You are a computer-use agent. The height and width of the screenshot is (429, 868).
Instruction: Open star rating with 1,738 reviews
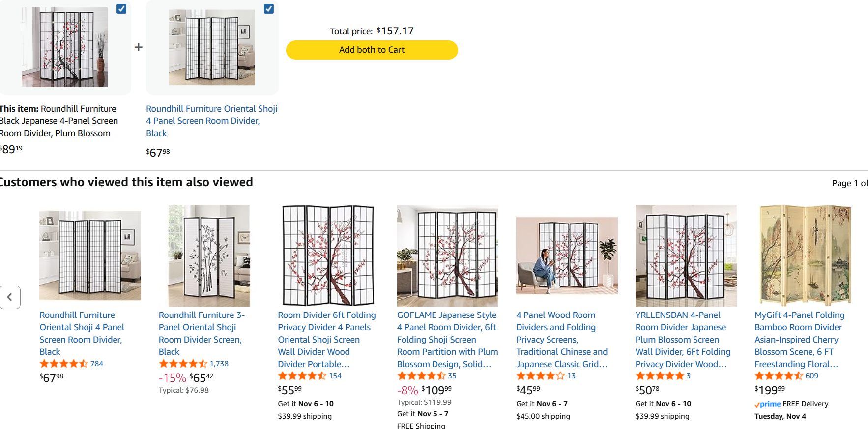click(183, 364)
